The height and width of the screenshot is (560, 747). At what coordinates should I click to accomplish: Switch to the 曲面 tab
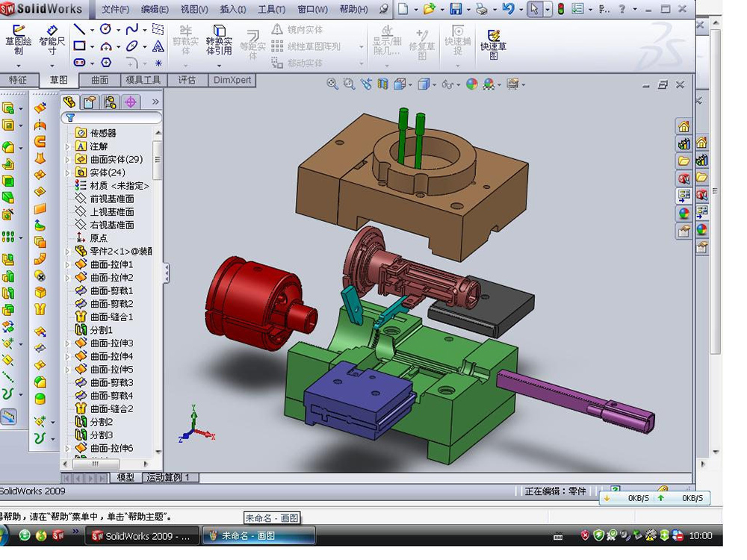point(99,80)
